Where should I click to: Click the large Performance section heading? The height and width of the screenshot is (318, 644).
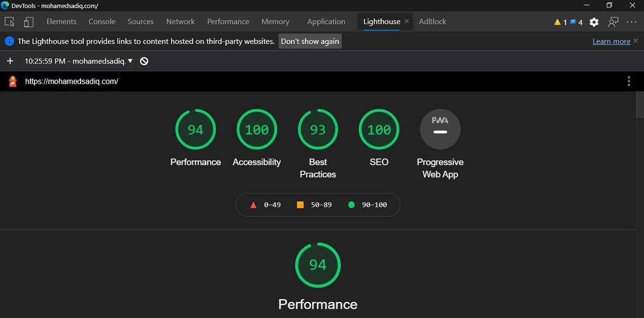click(x=318, y=304)
